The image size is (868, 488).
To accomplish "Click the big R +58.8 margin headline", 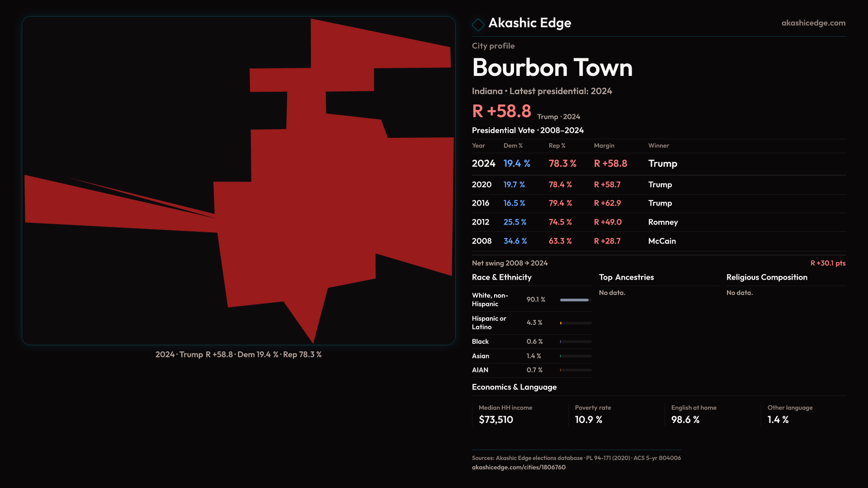I will click(x=501, y=111).
